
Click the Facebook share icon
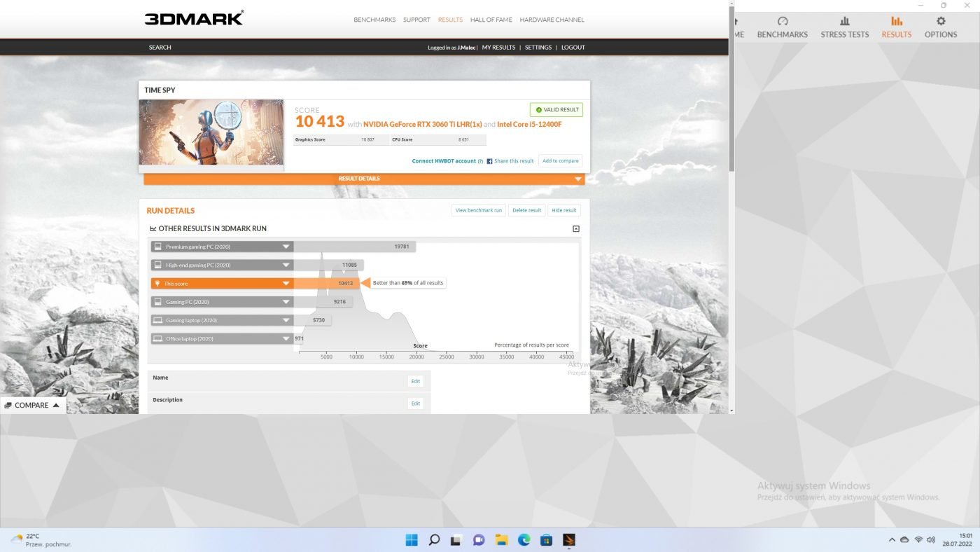[x=489, y=161]
